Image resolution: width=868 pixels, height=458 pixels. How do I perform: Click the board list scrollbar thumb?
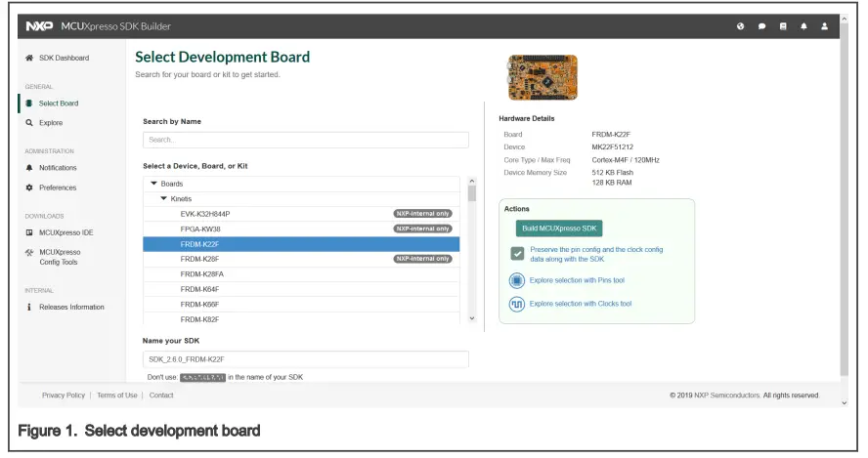pyautogui.click(x=472, y=192)
